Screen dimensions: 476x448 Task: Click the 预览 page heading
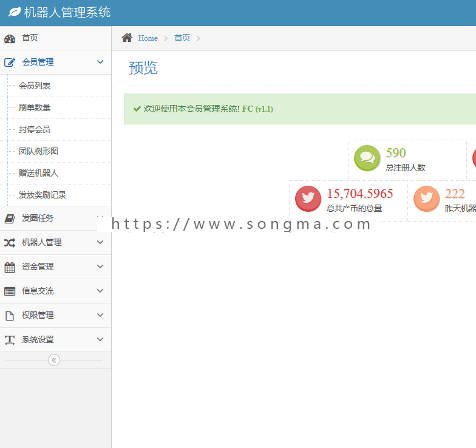(143, 68)
